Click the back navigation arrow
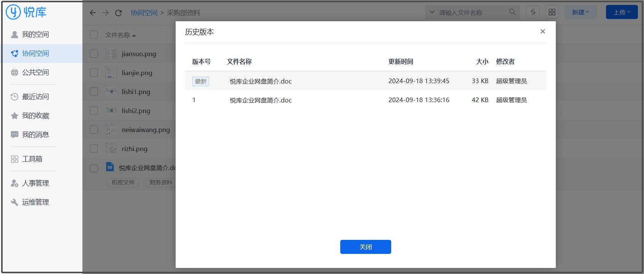 click(x=93, y=13)
